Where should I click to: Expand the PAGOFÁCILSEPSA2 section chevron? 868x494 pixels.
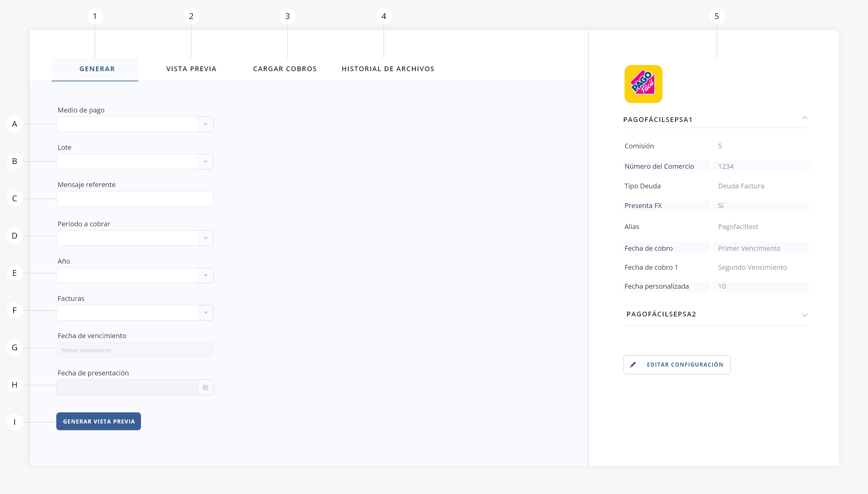(804, 315)
